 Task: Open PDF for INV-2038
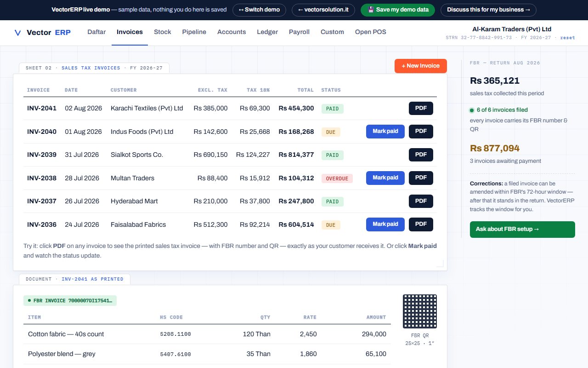tap(421, 178)
